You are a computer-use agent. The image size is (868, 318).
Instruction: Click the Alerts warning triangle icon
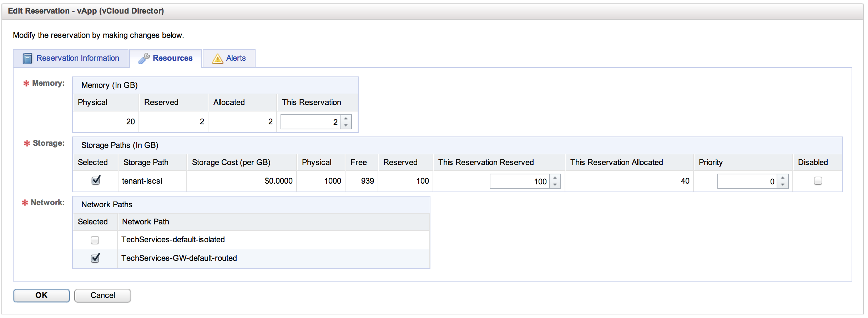tap(217, 59)
